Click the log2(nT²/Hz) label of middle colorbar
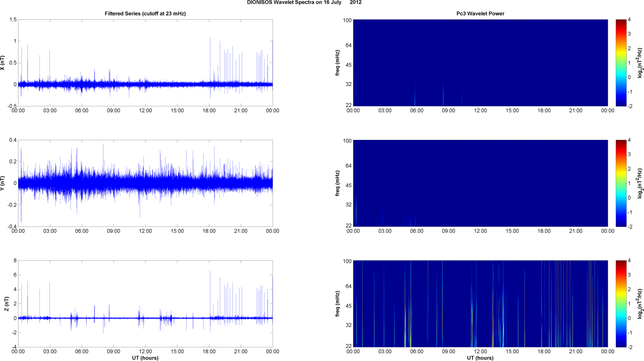The image size is (644, 361). coord(640,183)
